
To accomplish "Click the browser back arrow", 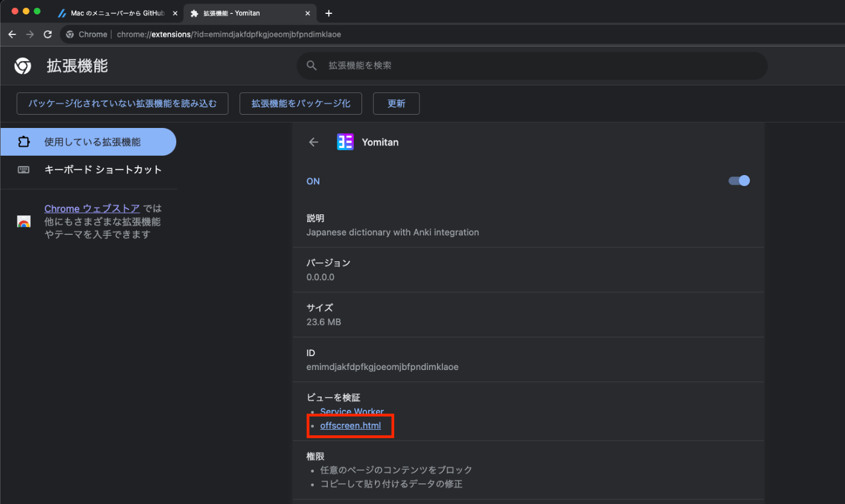I will (x=12, y=34).
